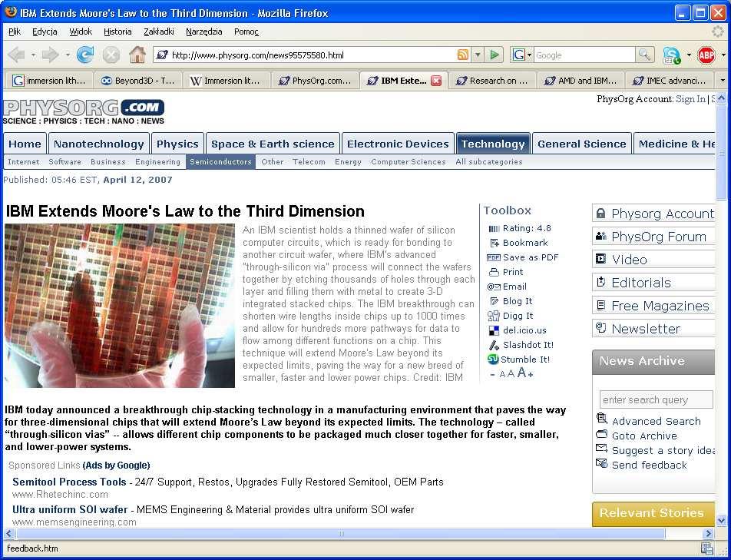Click the RSS feed icon in address bar

tap(463, 55)
